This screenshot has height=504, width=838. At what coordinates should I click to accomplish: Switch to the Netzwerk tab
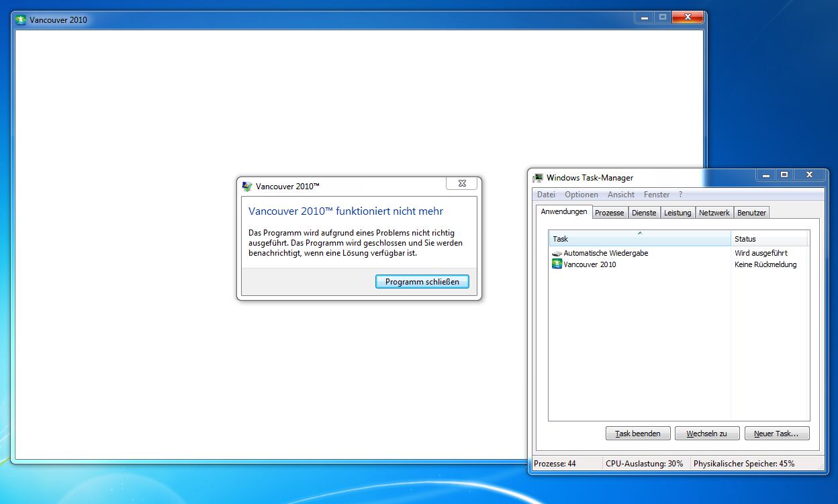714,213
